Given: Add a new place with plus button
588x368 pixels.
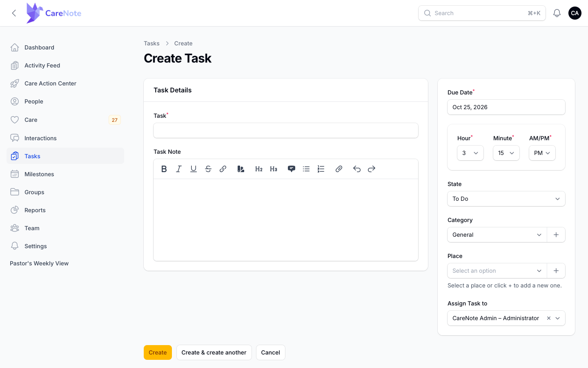Looking at the screenshot, I should 556,271.
